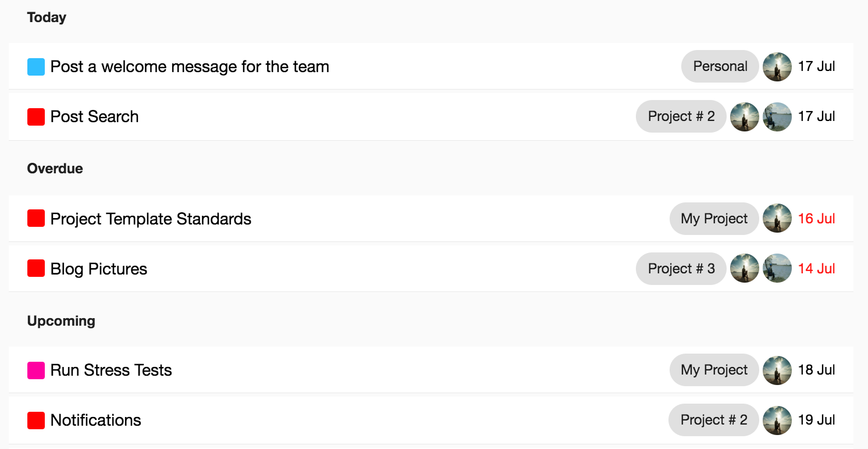The height and width of the screenshot is (449, 868).
Task: Collapse the Overdue section header
Action: pyautogui.click(x=55, y=169)
